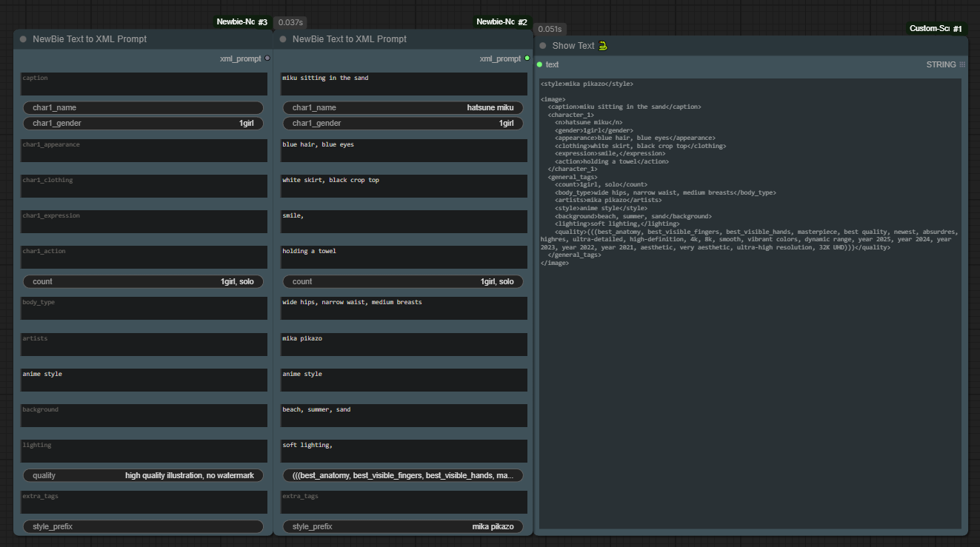Image resolution: width=980 pixels, height=547 pixels.
Task: Click the green xml_prompt output port on the middle node
Action: 527,58
